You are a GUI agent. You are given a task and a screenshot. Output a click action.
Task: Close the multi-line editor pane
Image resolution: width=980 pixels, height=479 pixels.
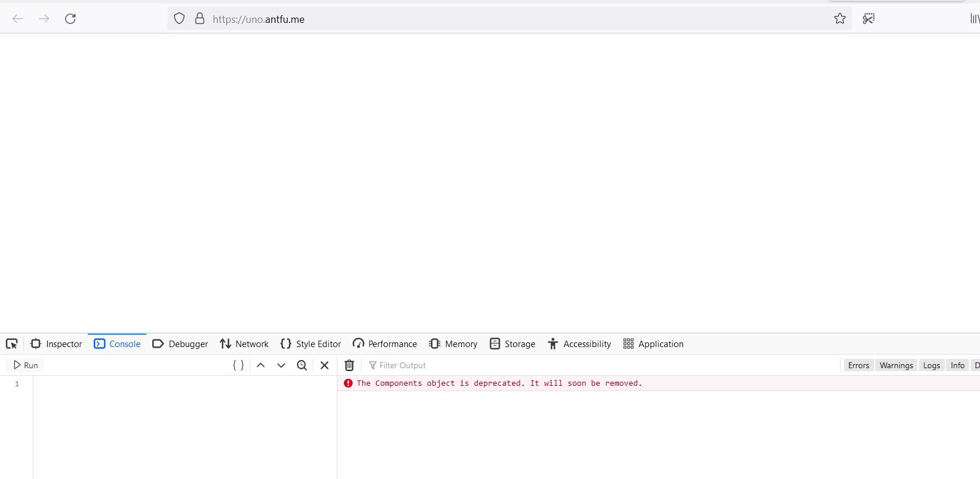[325, 365]
